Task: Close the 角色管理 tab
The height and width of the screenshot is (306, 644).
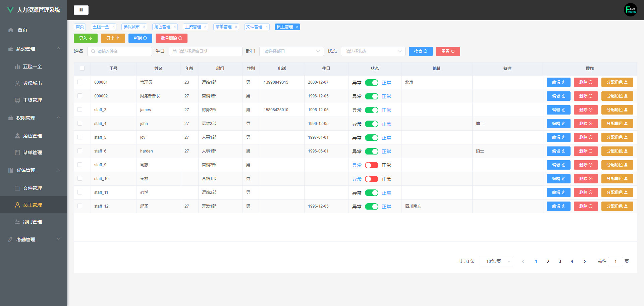Action: point(175,27)
